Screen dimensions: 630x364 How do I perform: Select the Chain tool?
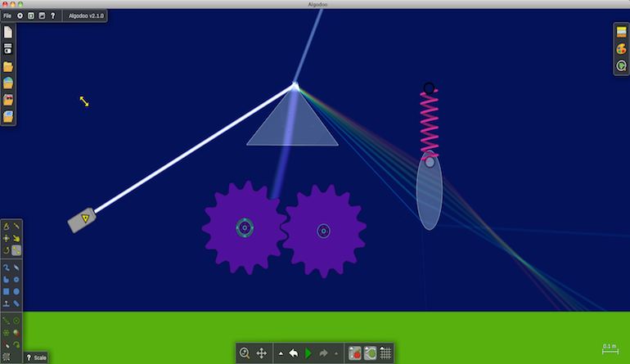tap(16, 303)
